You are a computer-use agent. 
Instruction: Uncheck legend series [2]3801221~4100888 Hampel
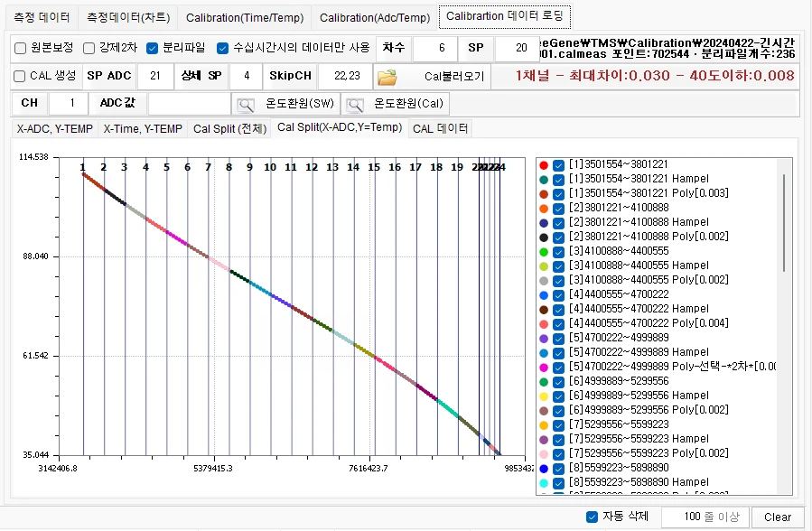[x=558, y=223]
